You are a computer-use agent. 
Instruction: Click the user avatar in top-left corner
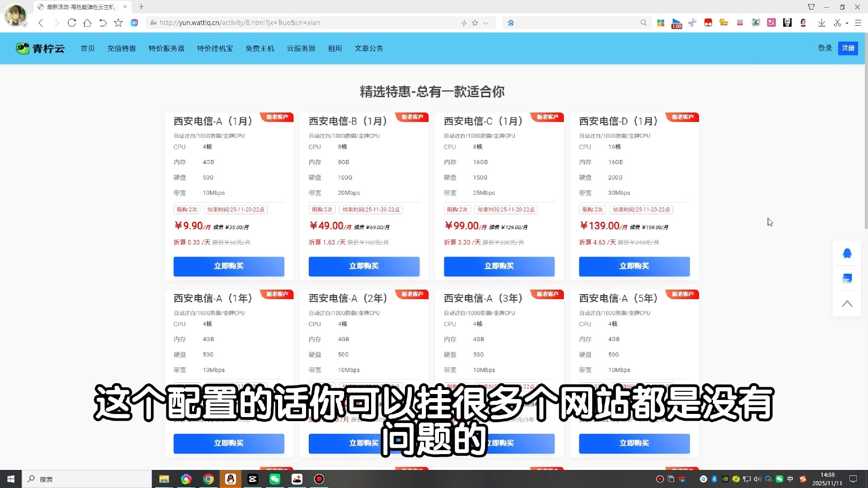(x=15, y=15)
